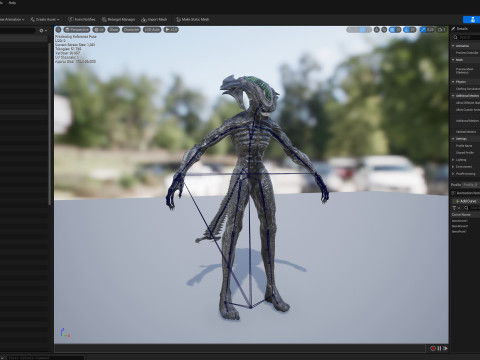
Task: Open the grid snap size value
Action: (x=398, y=30)
